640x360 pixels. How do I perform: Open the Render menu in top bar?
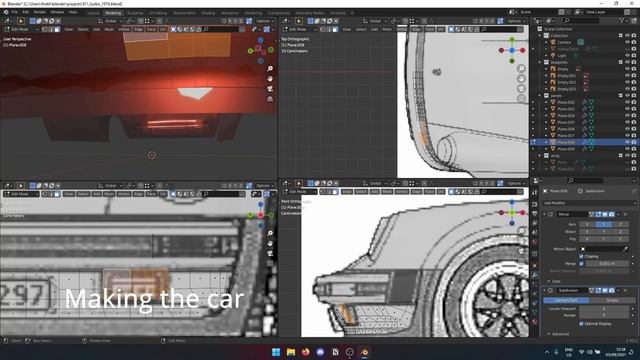40,12
